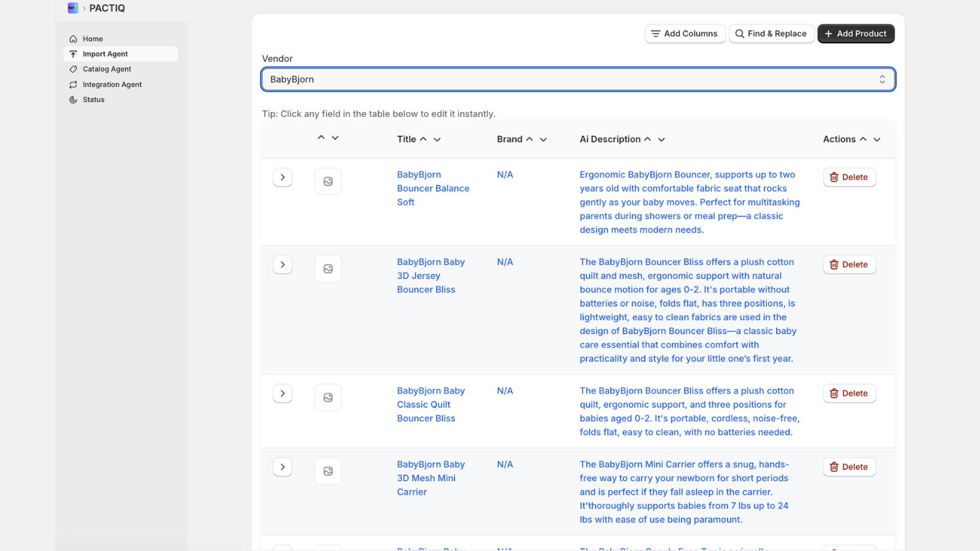Sort Ai Description descending arrow
980x551 pixels.
(661, 140)
